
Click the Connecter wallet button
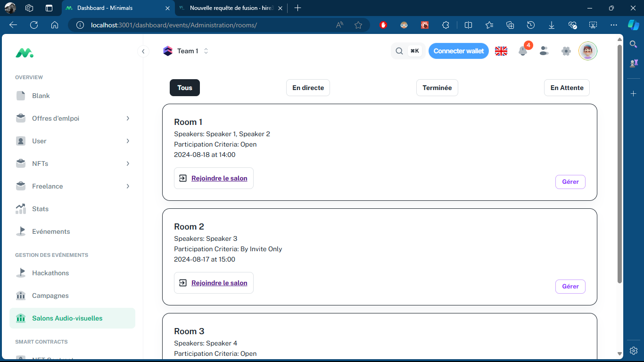coord(459,51)
